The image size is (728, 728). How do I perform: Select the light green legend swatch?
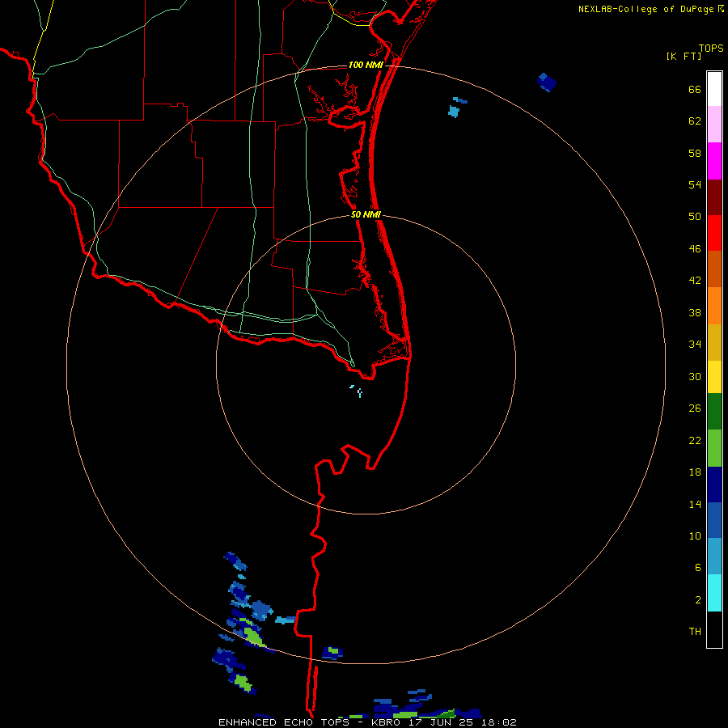[x=714, y=448]
